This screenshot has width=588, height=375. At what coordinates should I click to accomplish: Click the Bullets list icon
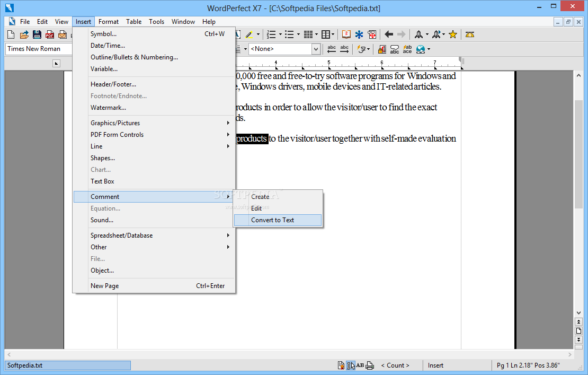click(289, 34)
